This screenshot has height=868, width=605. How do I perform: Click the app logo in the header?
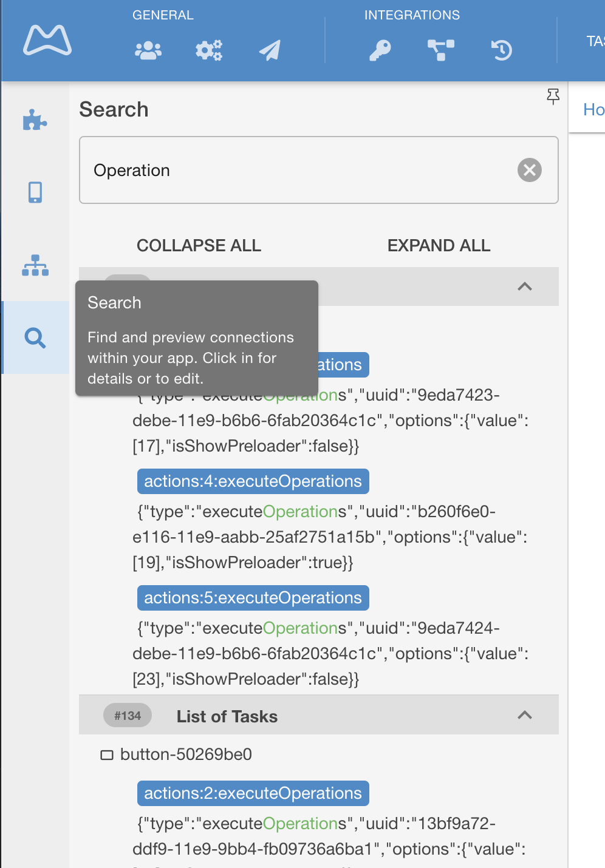(47, 41)
